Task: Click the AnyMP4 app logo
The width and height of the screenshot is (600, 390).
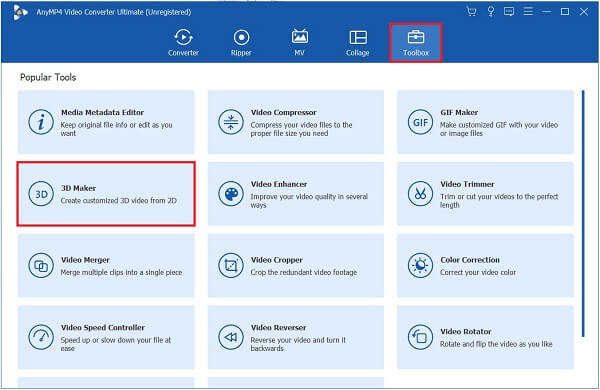Action: tap(20, 12)
